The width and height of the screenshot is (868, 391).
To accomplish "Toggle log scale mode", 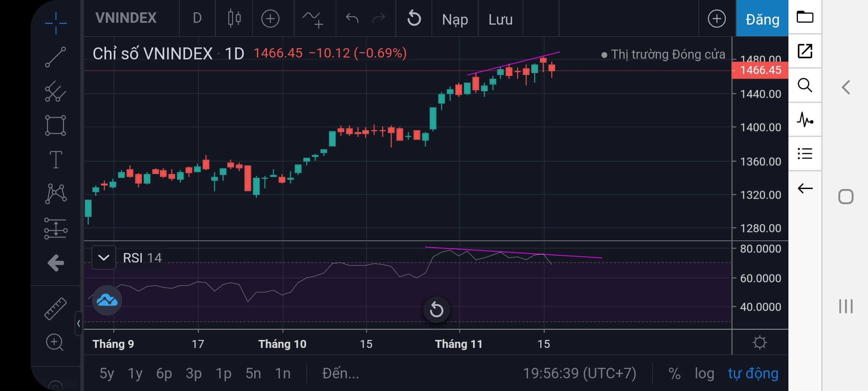I will point(705,374).
